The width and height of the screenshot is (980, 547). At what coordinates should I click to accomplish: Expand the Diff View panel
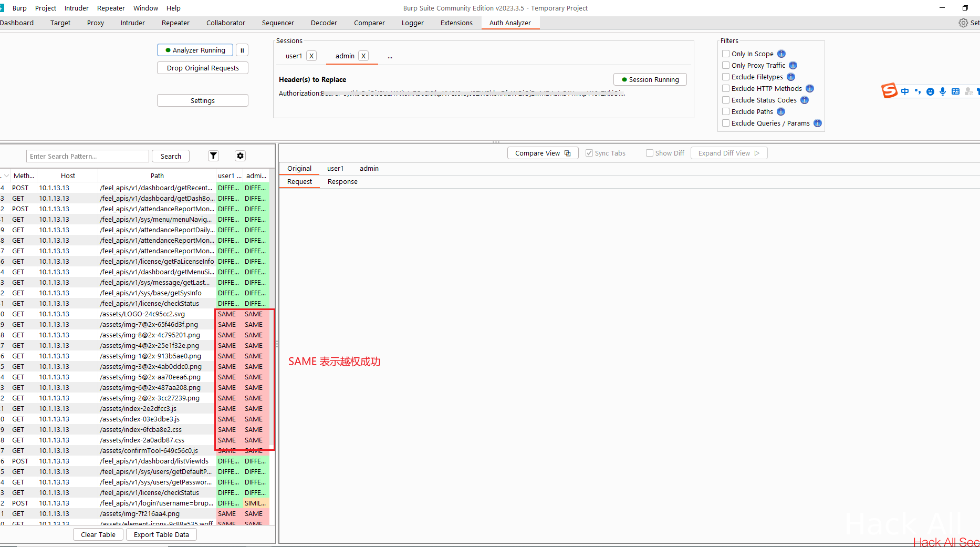tap(729, 153)
